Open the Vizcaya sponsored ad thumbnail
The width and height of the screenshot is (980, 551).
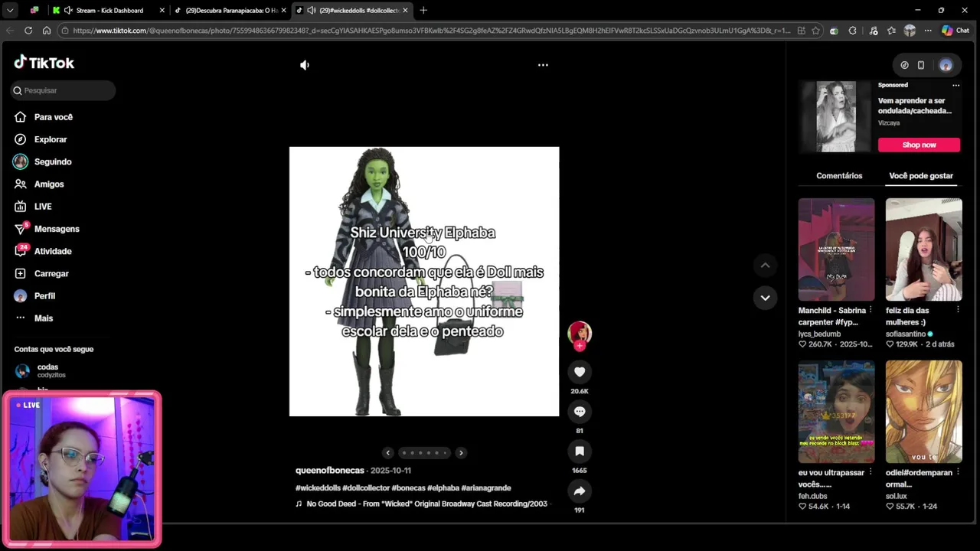click(835, 116)
